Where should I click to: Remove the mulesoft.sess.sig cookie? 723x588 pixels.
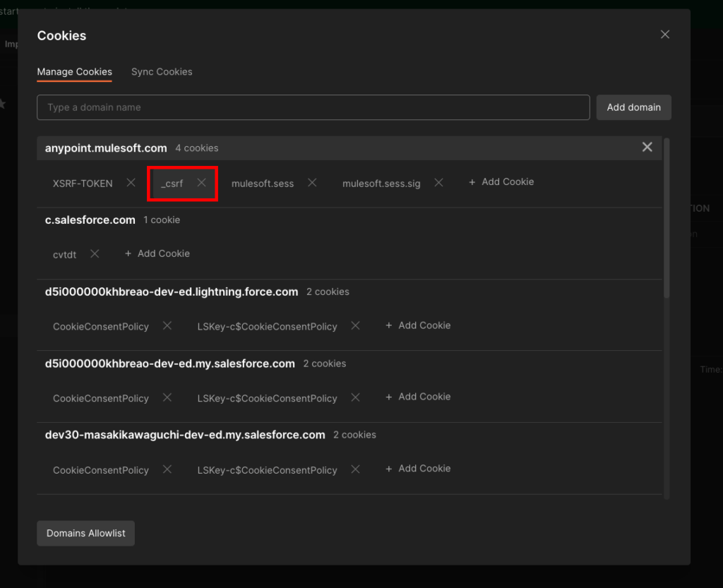pos(438,183)
